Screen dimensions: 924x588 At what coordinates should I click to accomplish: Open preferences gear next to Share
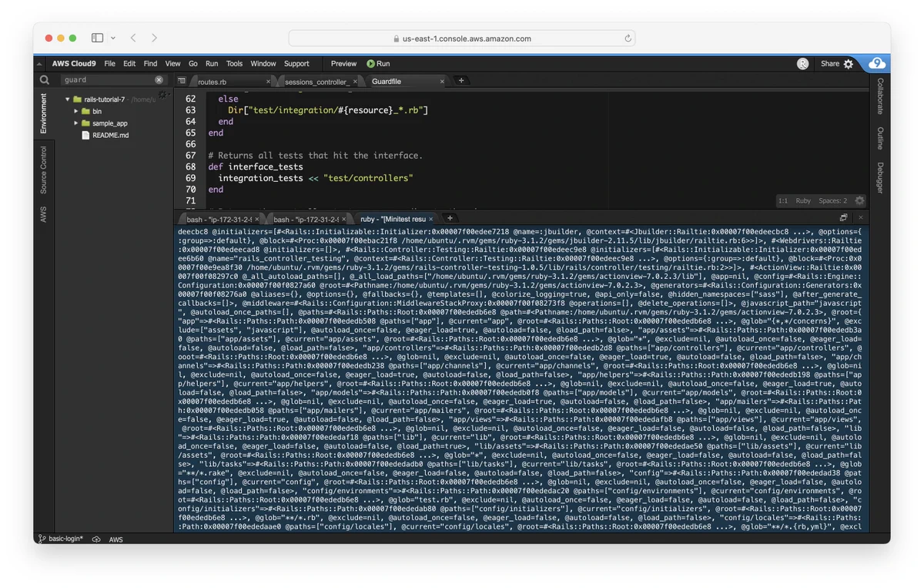pos(849,64)
